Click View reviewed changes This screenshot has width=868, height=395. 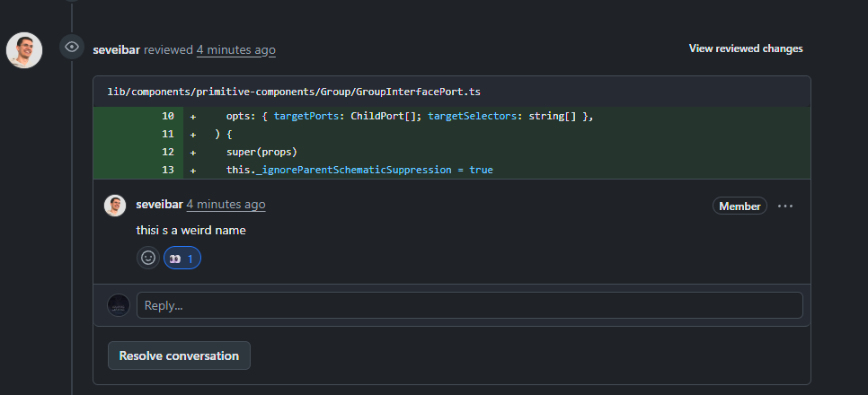pyautogui.click(x=746, y=48)
